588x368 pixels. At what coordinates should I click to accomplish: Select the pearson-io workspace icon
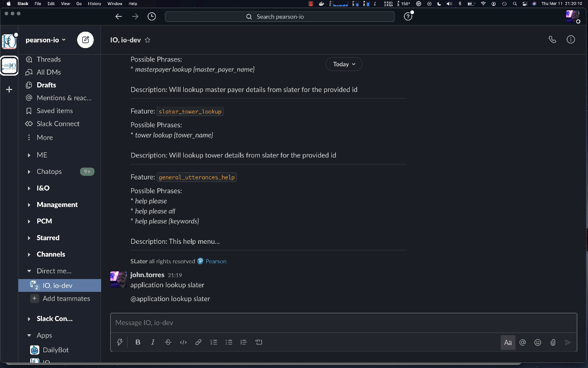(x=9, y=66)
